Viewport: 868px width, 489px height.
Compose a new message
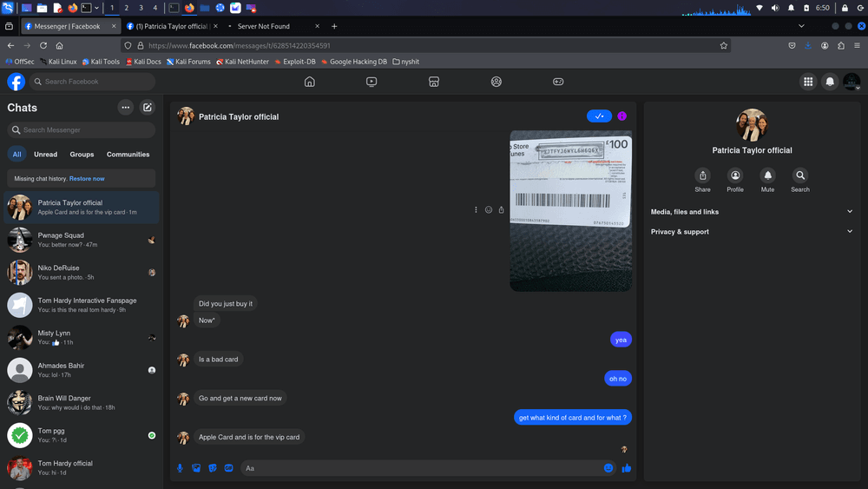[x=148, y=108]
